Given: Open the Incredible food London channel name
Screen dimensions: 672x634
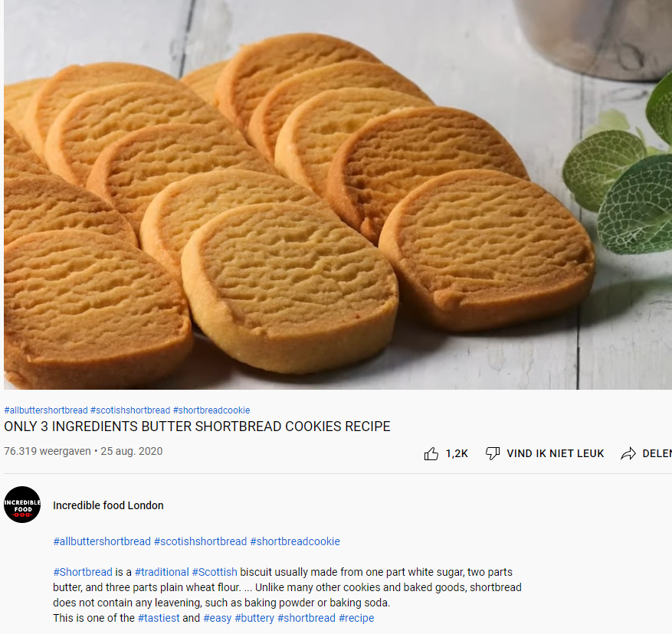Looking at the screenshot, I should 109,505.
